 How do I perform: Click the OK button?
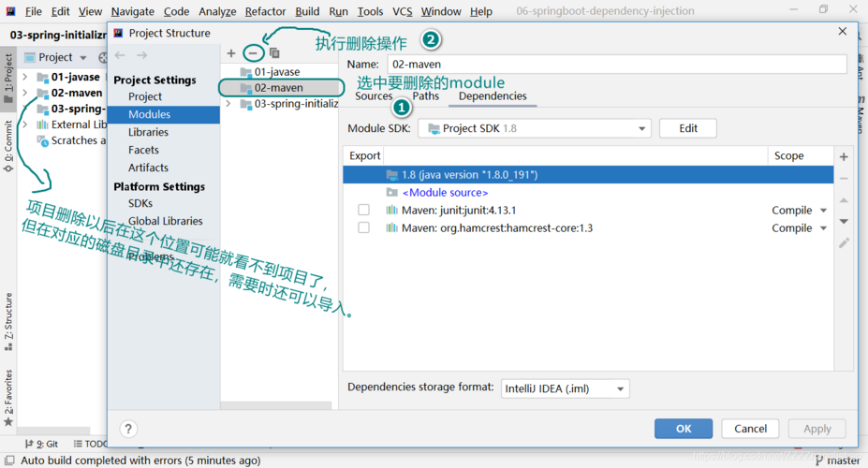684,429
